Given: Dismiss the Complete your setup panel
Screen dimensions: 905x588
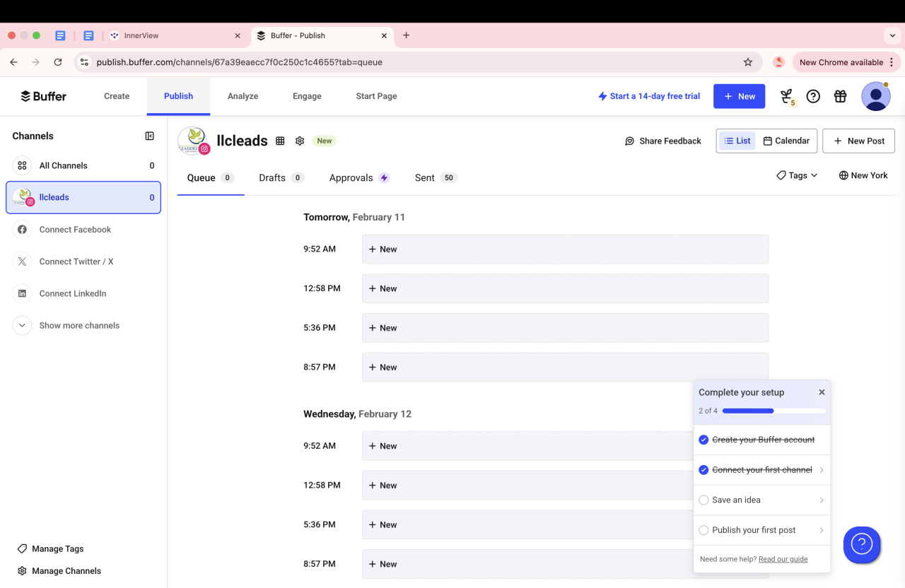Looking at the screenshot, I should point(822,392).
